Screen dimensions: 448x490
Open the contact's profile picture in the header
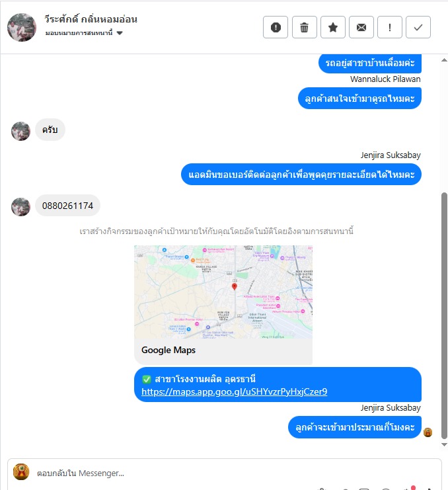tap(22, 27)
